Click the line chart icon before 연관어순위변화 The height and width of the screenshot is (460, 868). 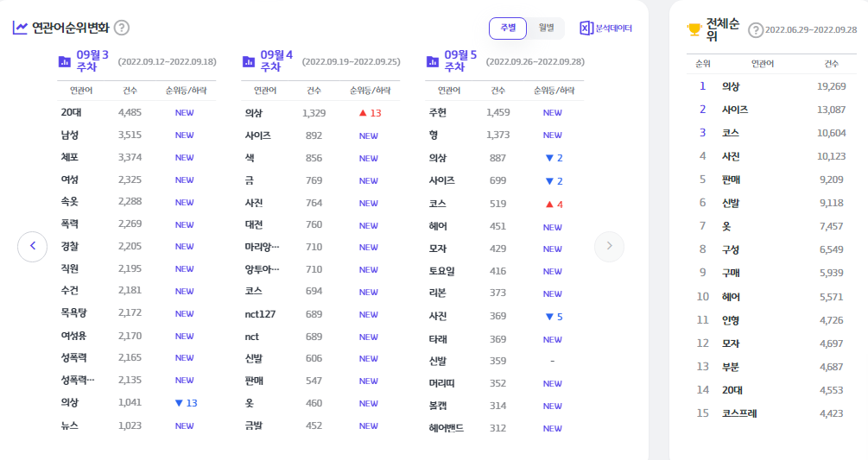[20, 28]
